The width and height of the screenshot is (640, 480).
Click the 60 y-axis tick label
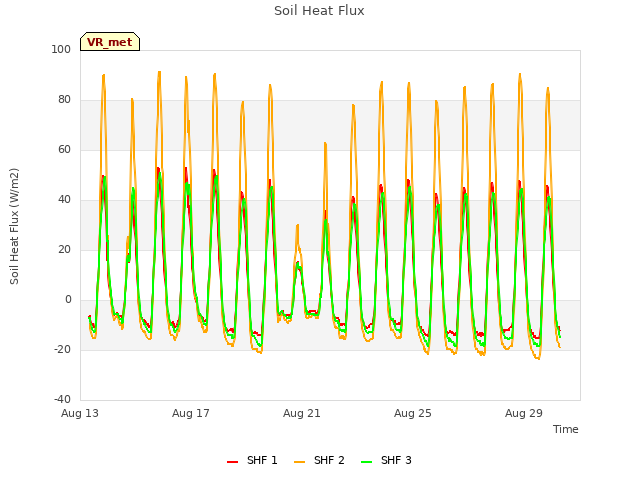tap(64, 149)
